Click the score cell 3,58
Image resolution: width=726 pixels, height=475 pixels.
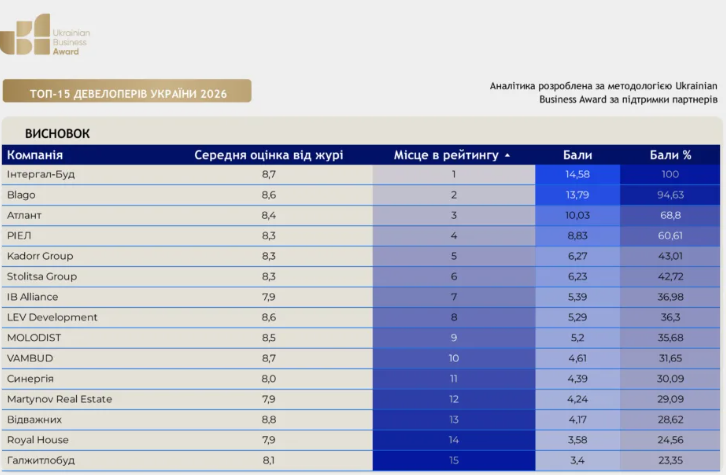(577, 440)
